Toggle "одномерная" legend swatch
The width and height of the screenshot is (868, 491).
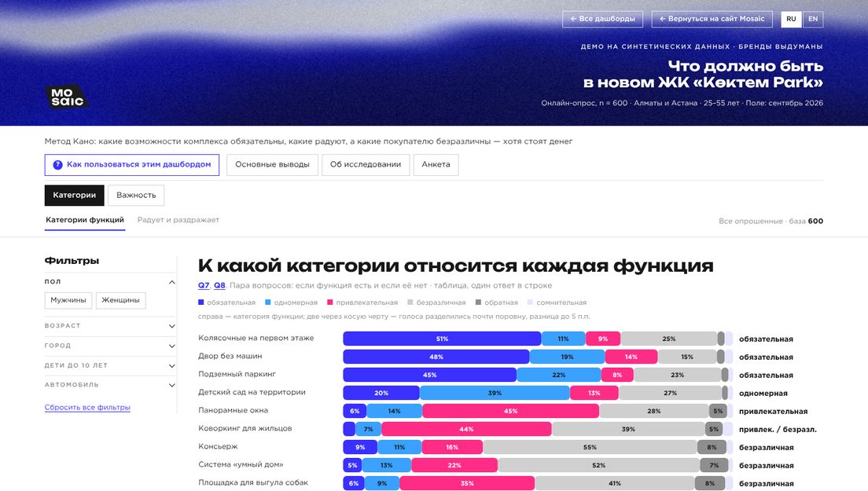point(268,302)
